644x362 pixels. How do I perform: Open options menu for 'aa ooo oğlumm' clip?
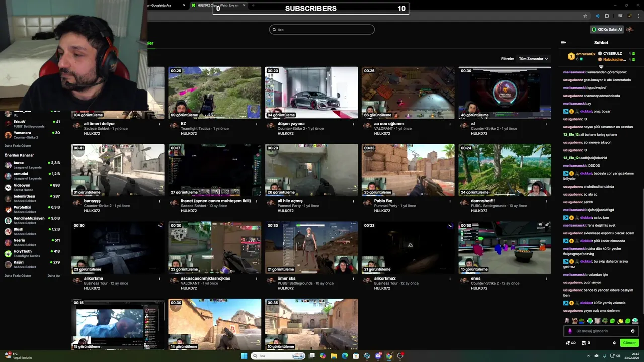click(450, 124)
